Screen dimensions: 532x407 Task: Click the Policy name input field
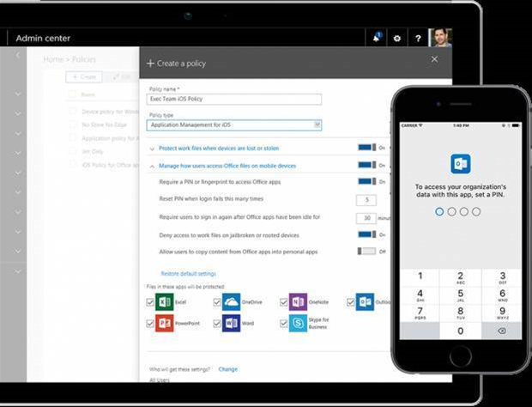234,99
